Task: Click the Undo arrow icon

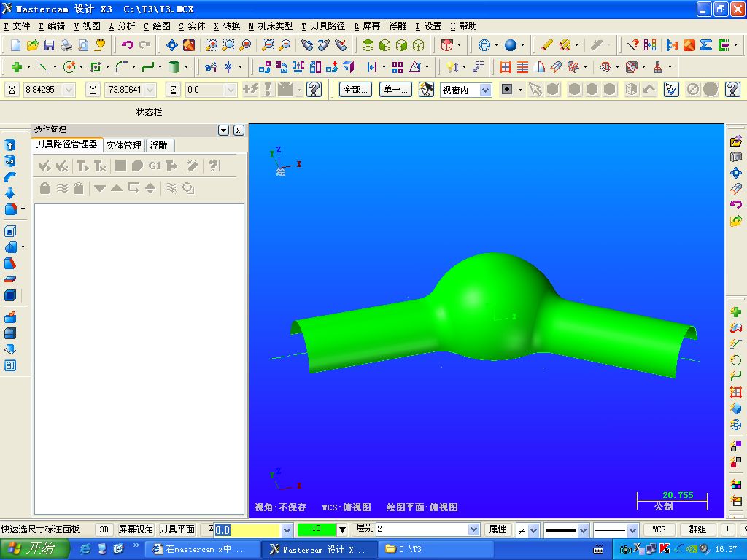Action: pyautogui.click(x=127, y=45)
